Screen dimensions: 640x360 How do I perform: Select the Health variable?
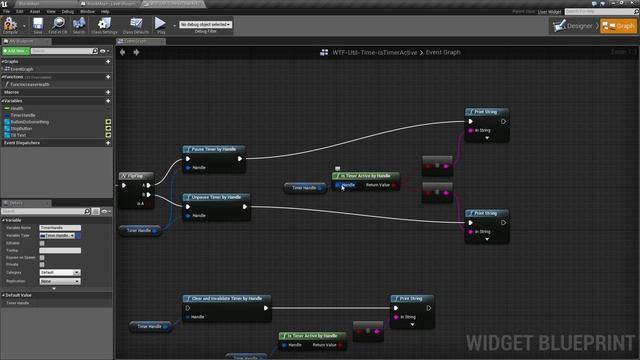click(17, 109)
